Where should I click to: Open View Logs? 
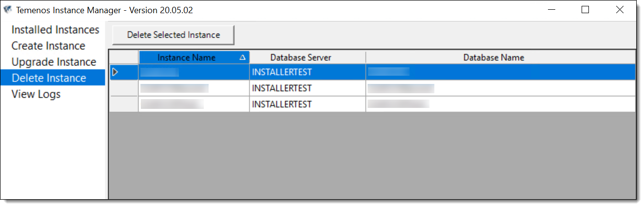[36, 94]
